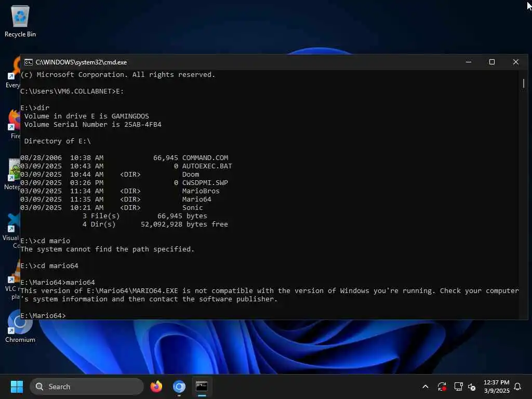Show hidden system tray icons

point(425,387)
